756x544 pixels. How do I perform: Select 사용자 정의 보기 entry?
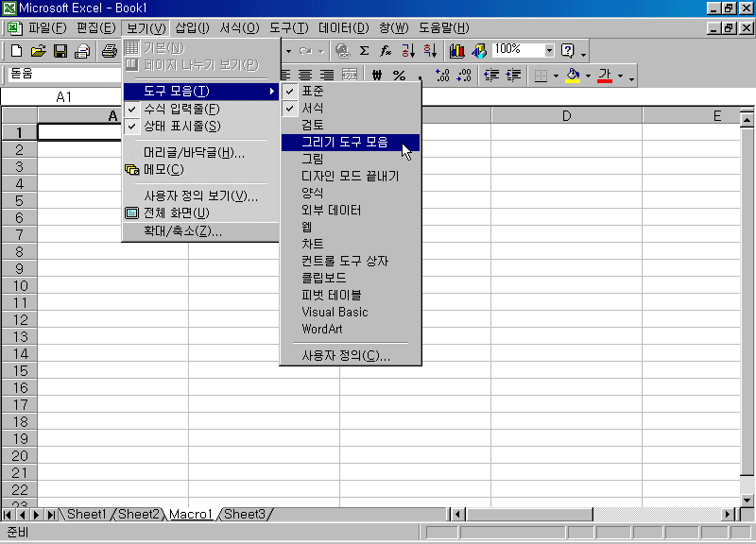tap(200, 196)
